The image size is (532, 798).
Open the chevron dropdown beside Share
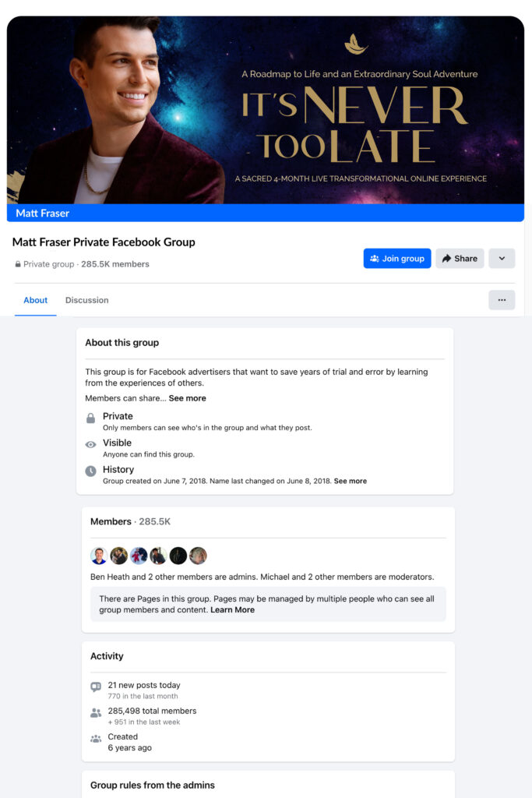coord(502,259)
